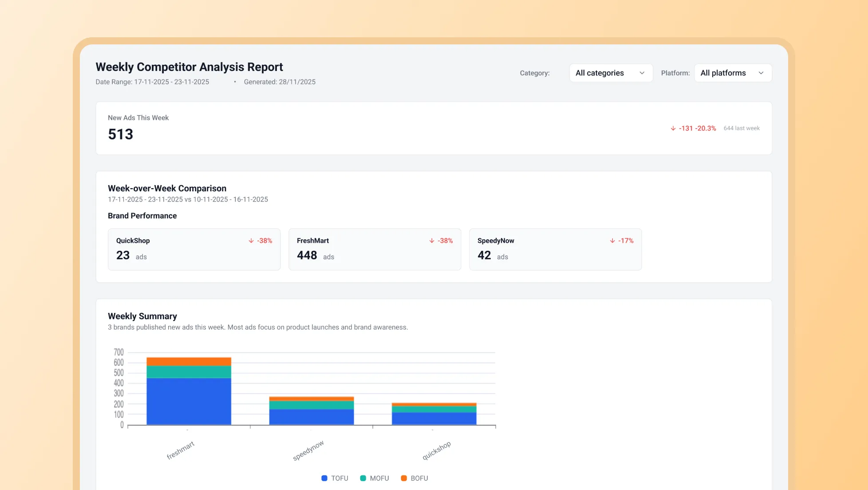
Task: Click the teal MOFU legend marker
Action: pos(363,478)
